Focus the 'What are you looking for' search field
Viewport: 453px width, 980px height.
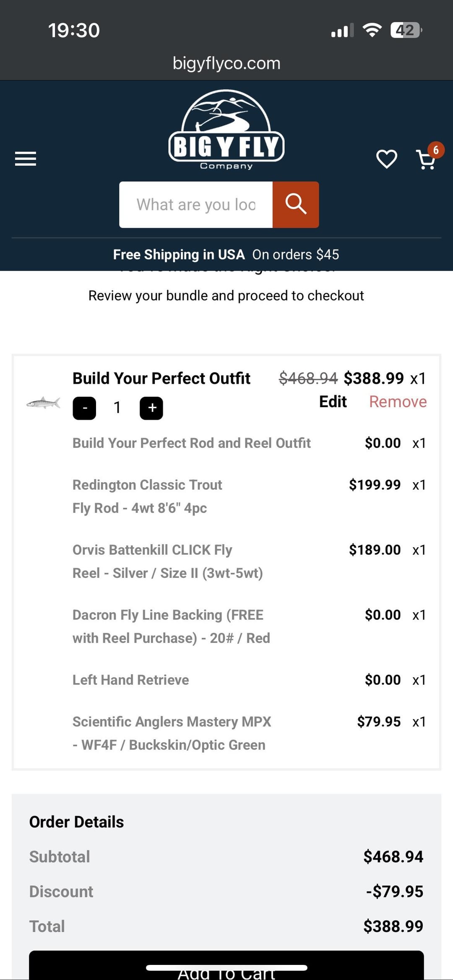(196, 205)
